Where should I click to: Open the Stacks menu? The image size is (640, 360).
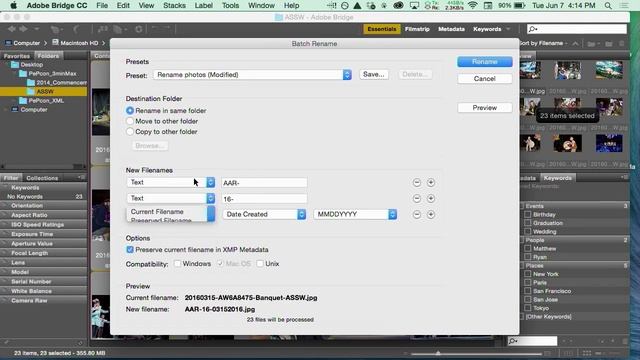pos(174,5)
